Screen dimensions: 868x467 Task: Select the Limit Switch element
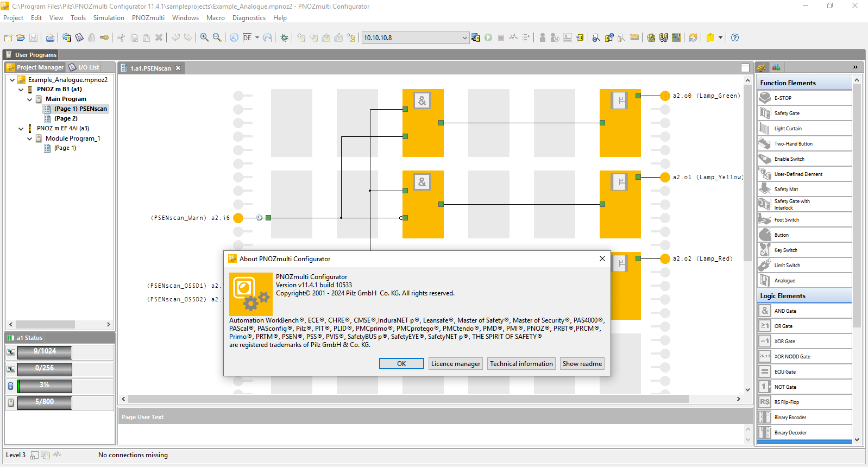pos(804,265)
